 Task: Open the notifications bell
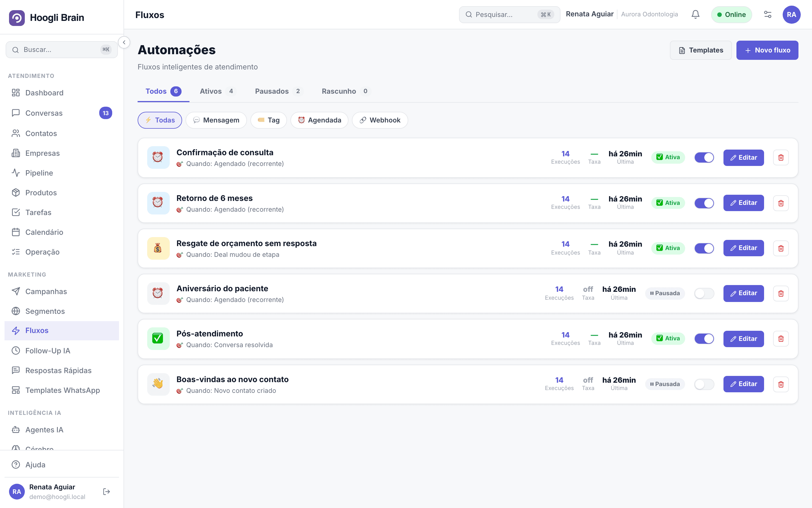click(x=695, y=14)
